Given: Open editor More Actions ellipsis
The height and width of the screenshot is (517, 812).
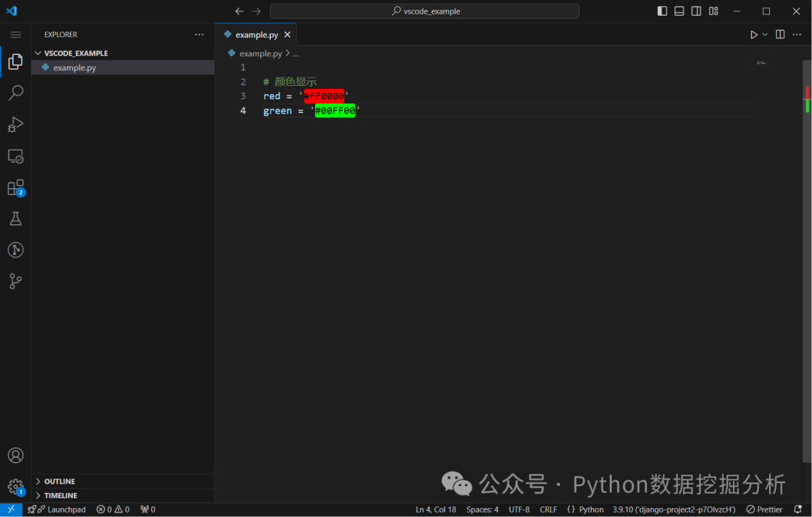Looking at the screenshot, I should pyautogui.click(x=797, y=34).
